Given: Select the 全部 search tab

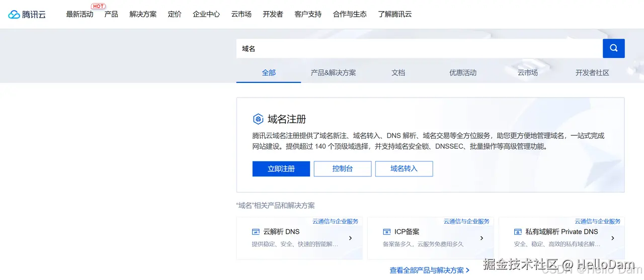Looking at the screenshot, I should [x=269, y=72].
